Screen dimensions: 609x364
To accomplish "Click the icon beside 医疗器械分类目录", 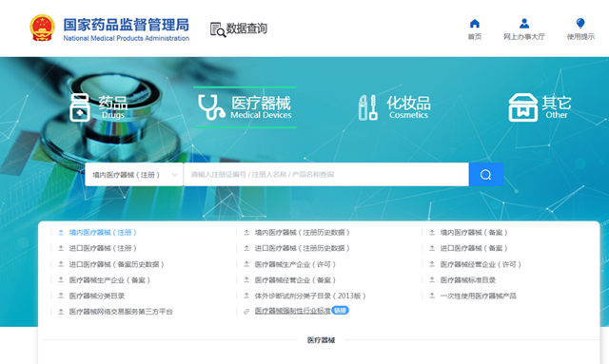I will (61, 296).
